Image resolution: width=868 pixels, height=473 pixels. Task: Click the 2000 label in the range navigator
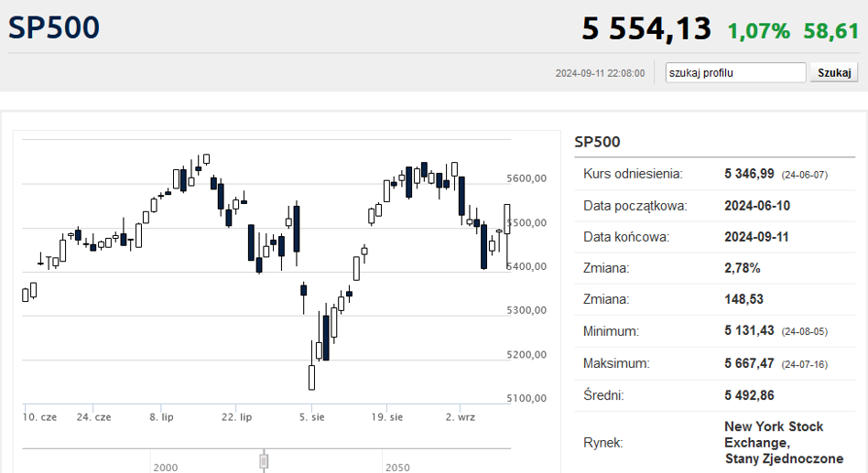[x=166, y=468]
